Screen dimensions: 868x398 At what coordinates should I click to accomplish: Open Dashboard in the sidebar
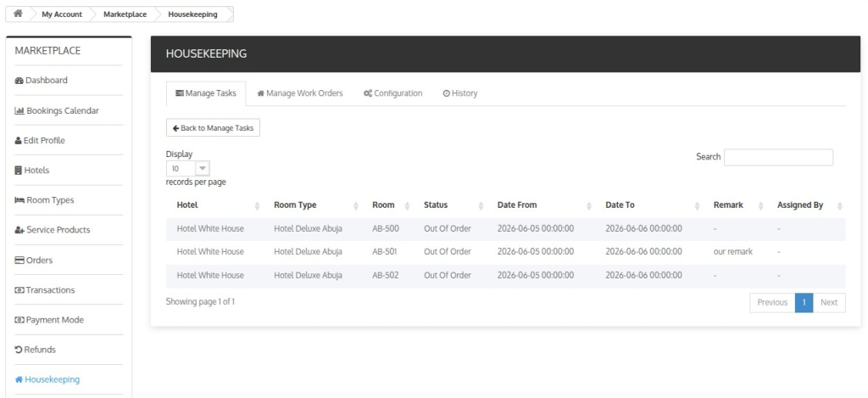[x=41, y=81]
